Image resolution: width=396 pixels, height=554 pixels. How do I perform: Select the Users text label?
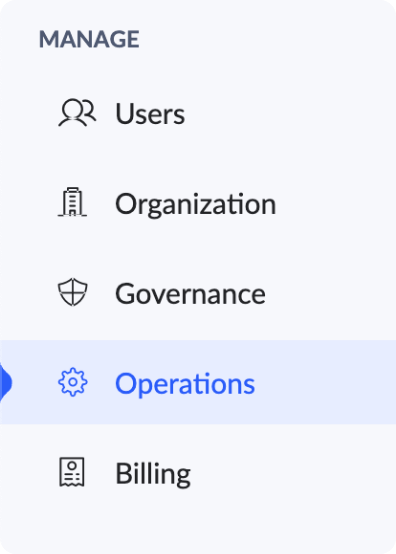[x=150, y=114]
